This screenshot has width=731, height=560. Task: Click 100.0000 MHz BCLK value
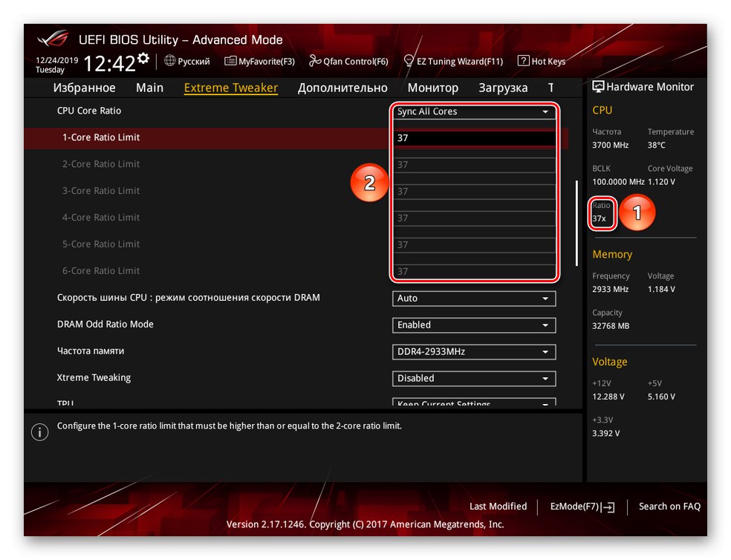click(x=618, y=182)
